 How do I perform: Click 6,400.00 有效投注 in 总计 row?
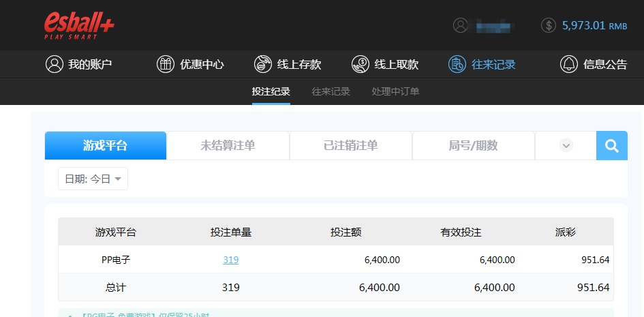click(x=495, y=288)
